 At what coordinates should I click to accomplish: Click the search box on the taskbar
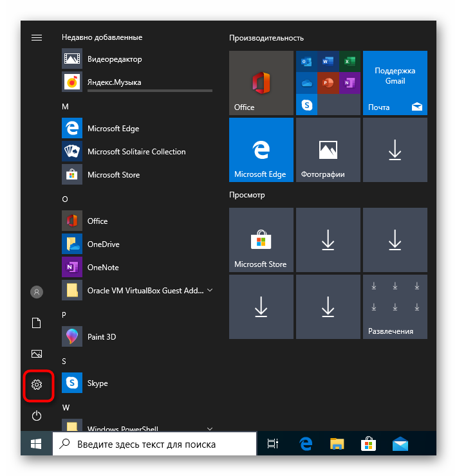[154, 444]
